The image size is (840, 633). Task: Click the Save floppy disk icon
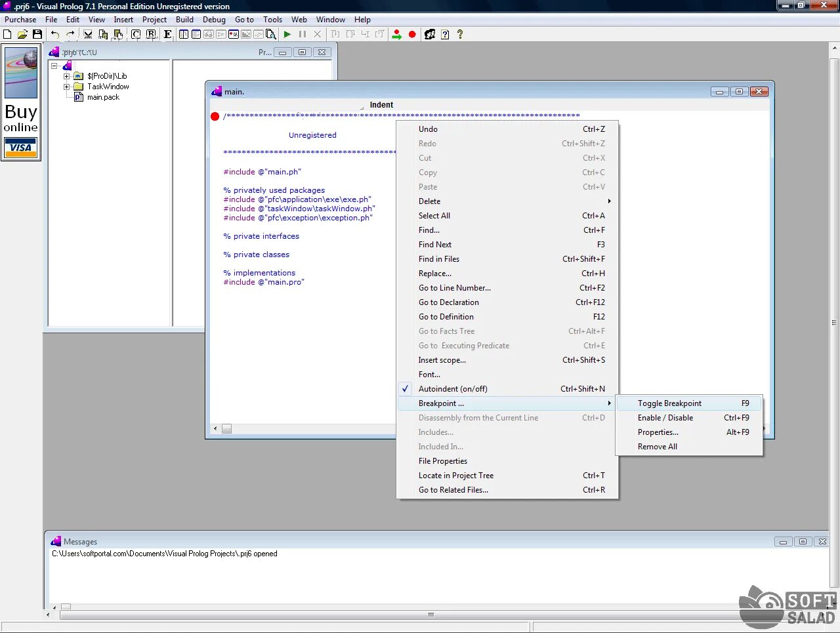(37, 34)
